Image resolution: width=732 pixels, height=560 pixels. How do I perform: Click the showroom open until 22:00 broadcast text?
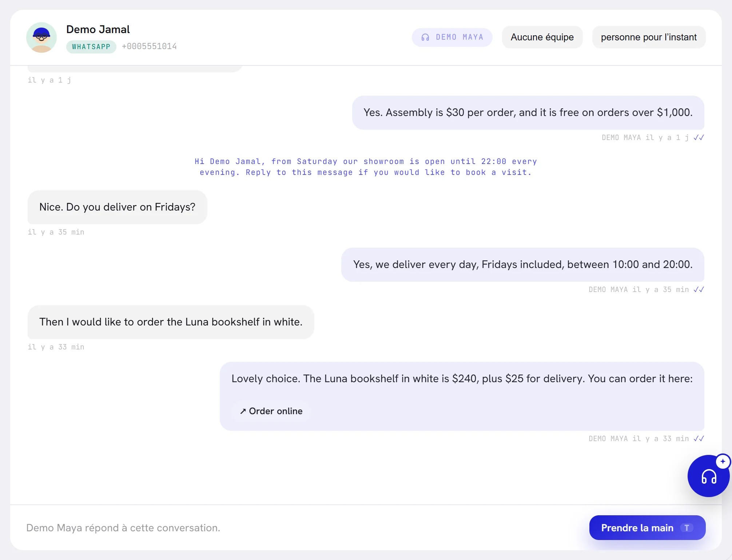[x=366, y=167]
